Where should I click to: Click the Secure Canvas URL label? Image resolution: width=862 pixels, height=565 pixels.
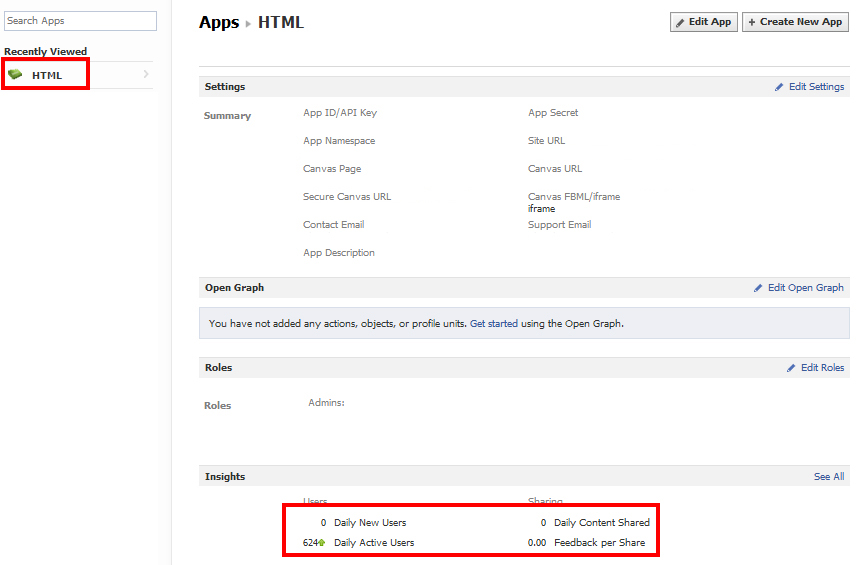pos(347,197)
